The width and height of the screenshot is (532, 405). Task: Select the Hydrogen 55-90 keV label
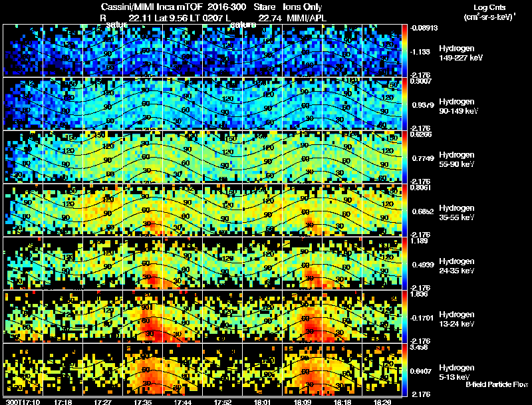click(x=456, y=160)
